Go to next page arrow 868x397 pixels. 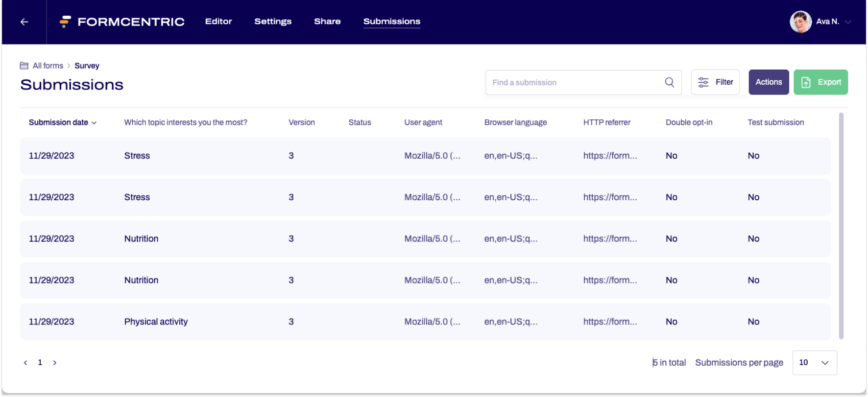tap(55, 363)
